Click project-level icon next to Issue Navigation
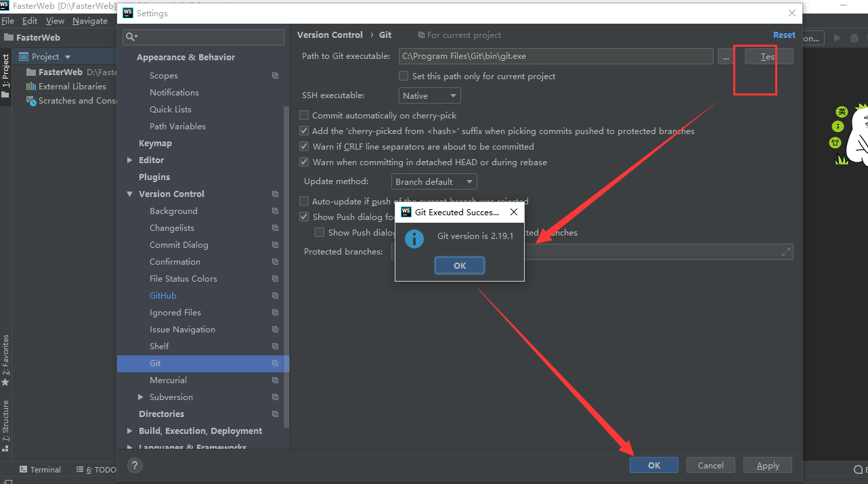This screenshot has width=868, height=484. (276, 330)
